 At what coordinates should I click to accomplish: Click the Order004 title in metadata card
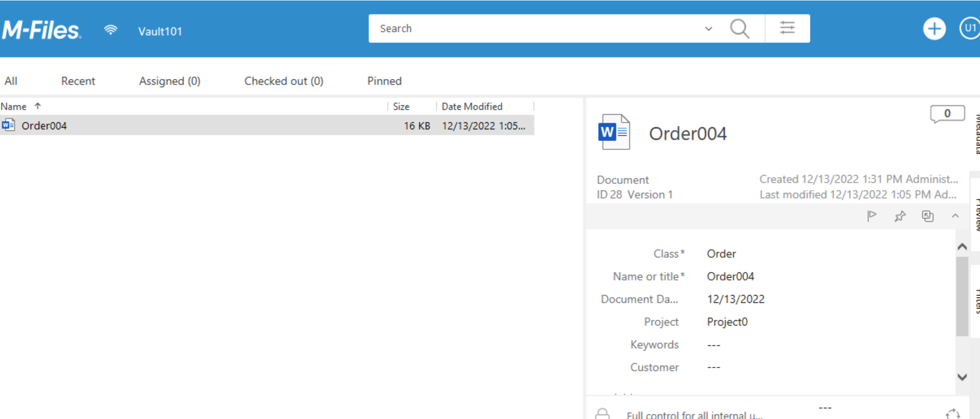click(688, 134)
